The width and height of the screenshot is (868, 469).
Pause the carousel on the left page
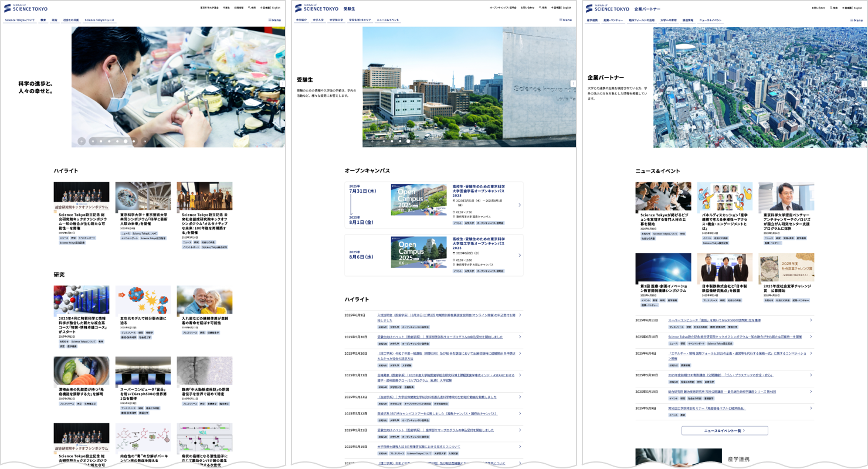click(93, 141)
